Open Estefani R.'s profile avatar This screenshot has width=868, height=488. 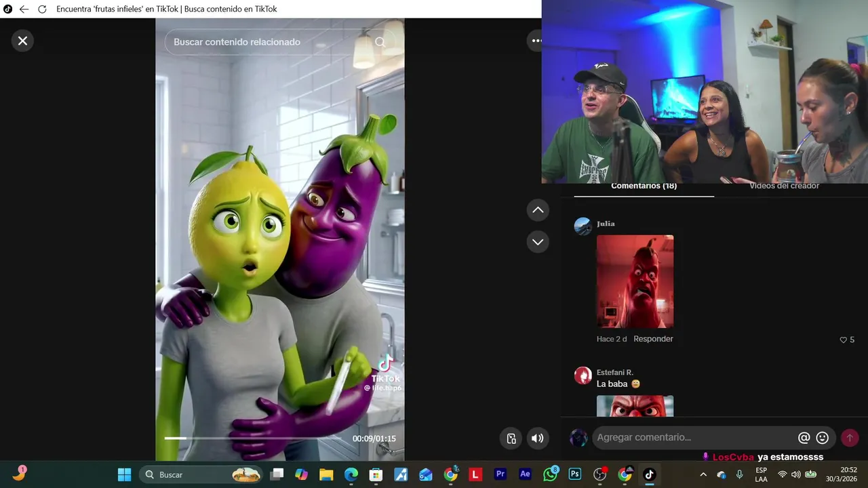(583, 375)
